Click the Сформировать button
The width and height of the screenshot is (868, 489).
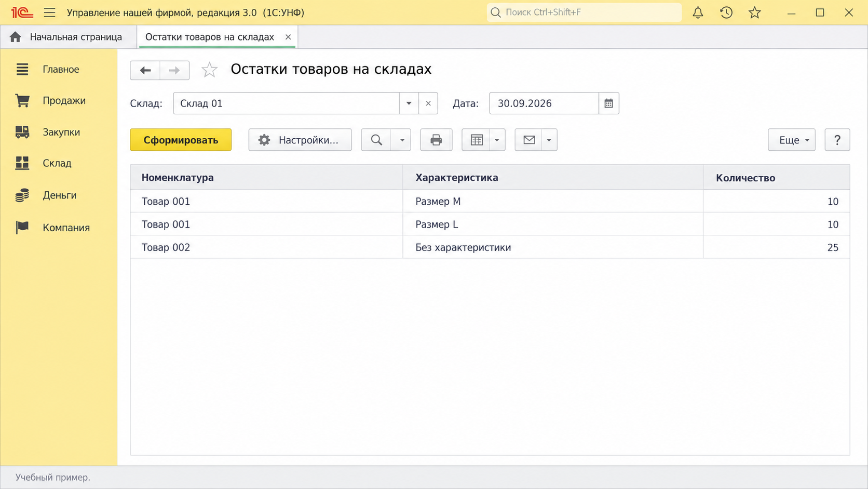181,140
